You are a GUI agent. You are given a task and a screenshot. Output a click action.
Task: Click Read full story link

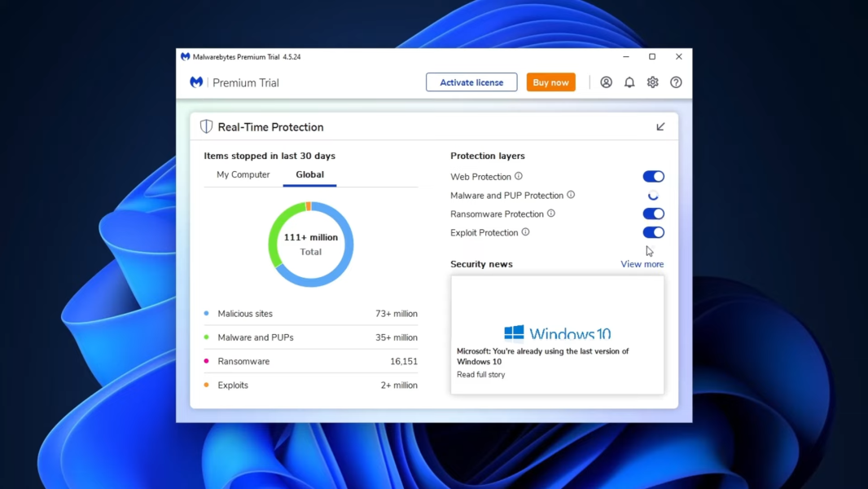pos(480,374)
